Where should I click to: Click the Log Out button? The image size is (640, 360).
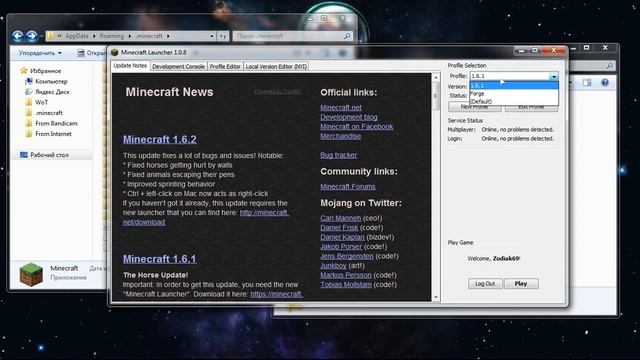(x=485, y=284)
